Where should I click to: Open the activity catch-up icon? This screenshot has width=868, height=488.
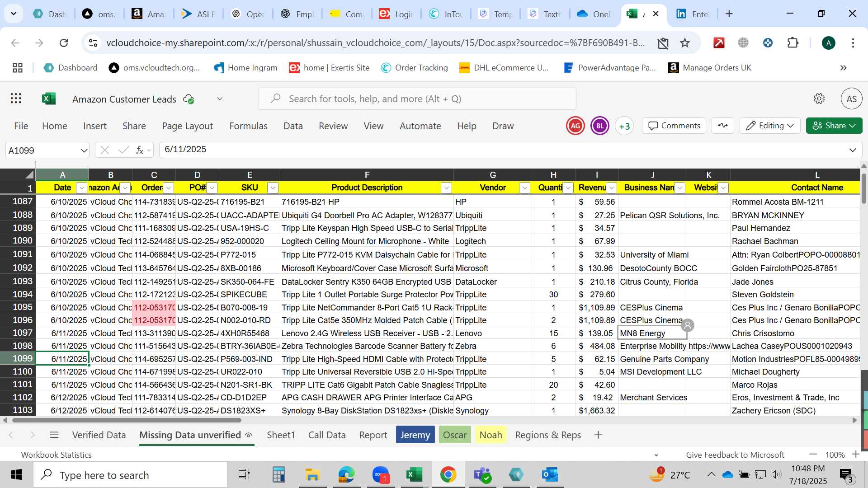[x=723, y=126]
